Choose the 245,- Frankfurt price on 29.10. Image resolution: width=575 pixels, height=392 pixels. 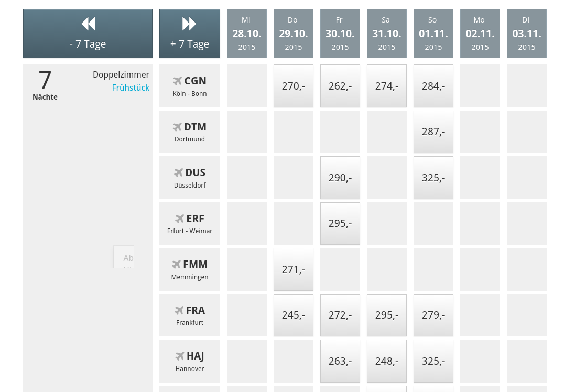coord(294,315)
